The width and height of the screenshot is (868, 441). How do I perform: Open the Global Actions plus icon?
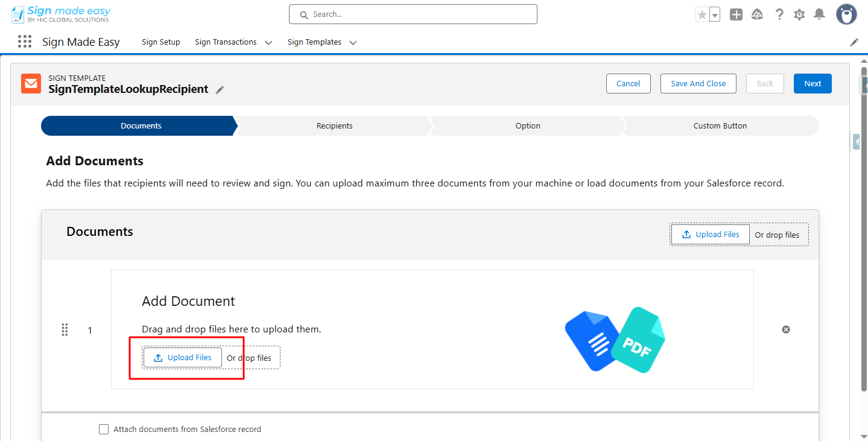pyautogui.click(x=736, y=15)
